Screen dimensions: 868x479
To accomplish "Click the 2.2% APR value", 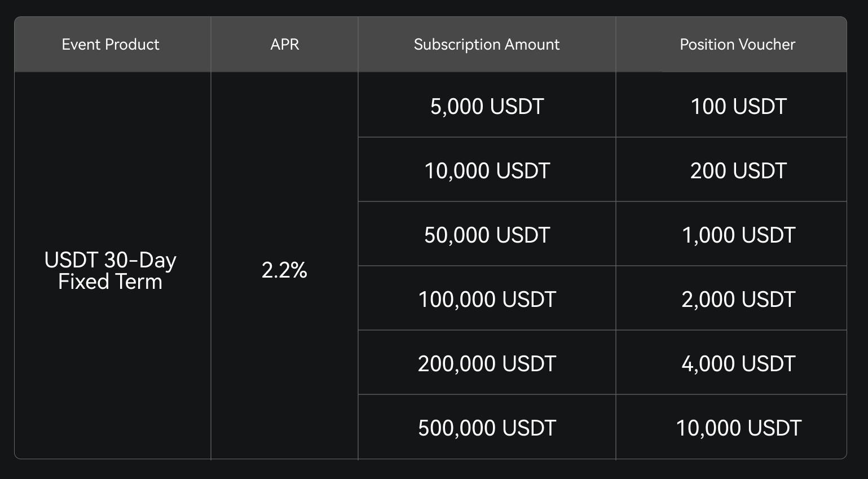I will [284, 271].
